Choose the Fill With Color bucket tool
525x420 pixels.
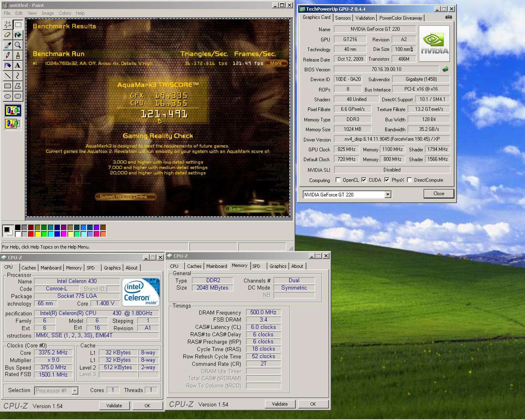pos(18,35)
